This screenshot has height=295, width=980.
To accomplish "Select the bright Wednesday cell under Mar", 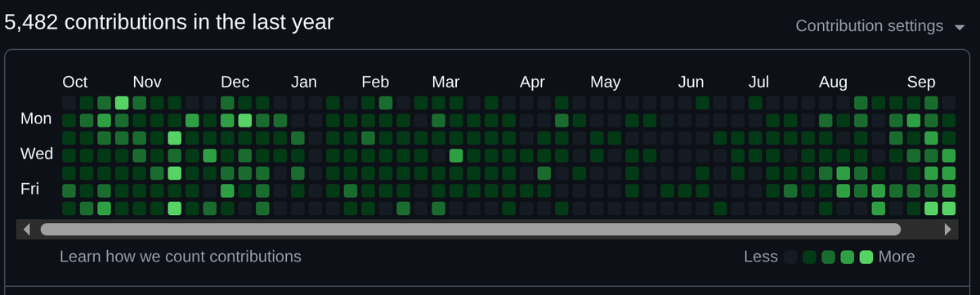I will click(x=456, y=155).
